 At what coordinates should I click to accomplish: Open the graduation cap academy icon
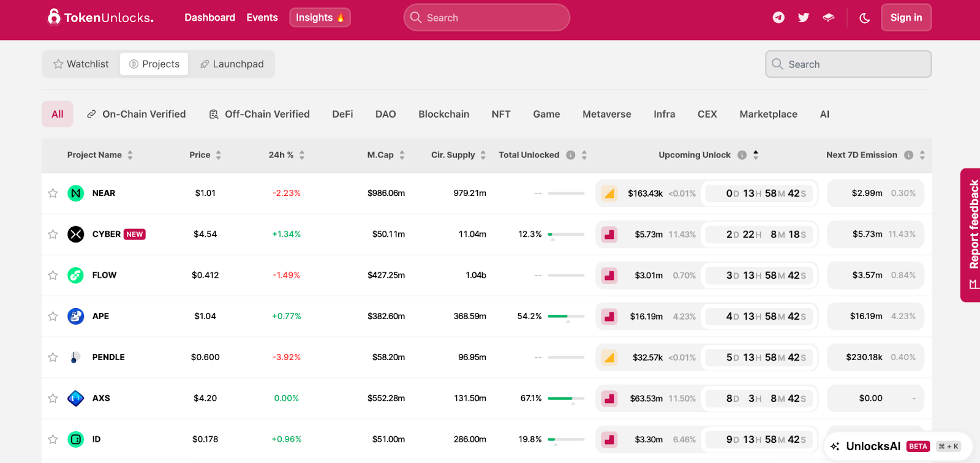829,18
